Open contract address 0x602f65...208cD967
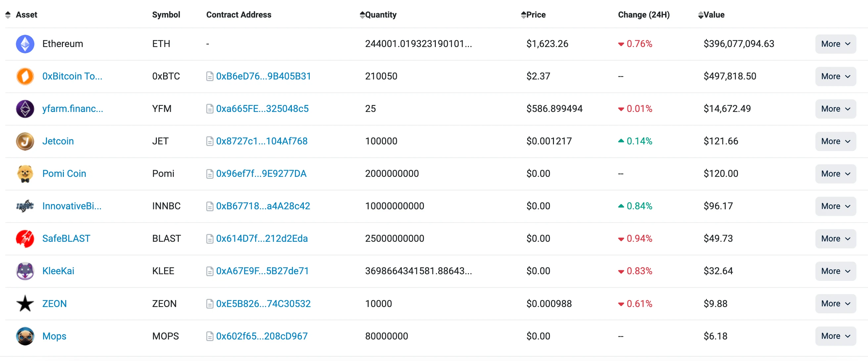The image size is (868, 361). [x=262, y=336]
